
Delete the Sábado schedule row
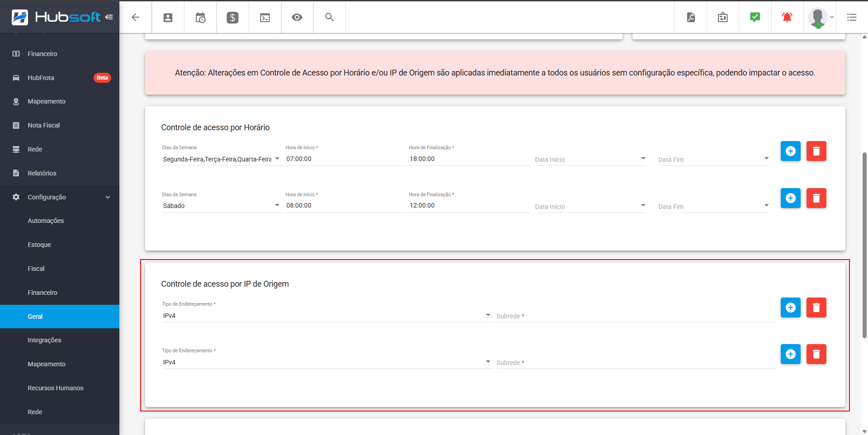pyautogui.click(x=816, y=198)
